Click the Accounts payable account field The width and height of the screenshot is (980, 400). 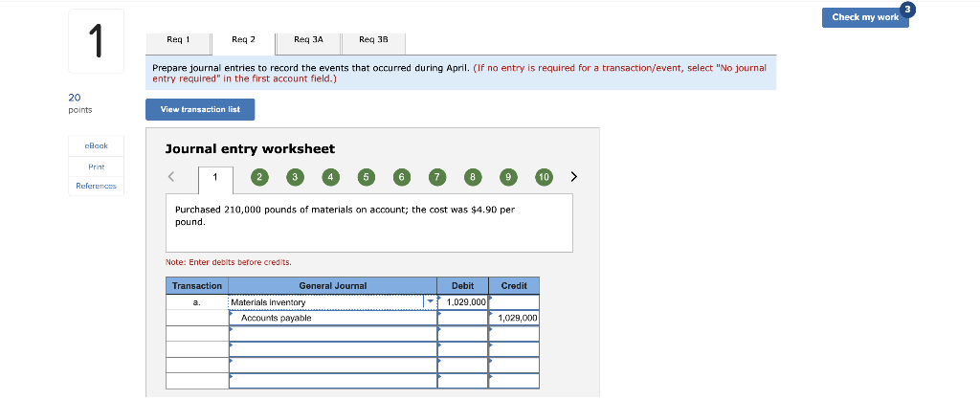coord(333,318)
